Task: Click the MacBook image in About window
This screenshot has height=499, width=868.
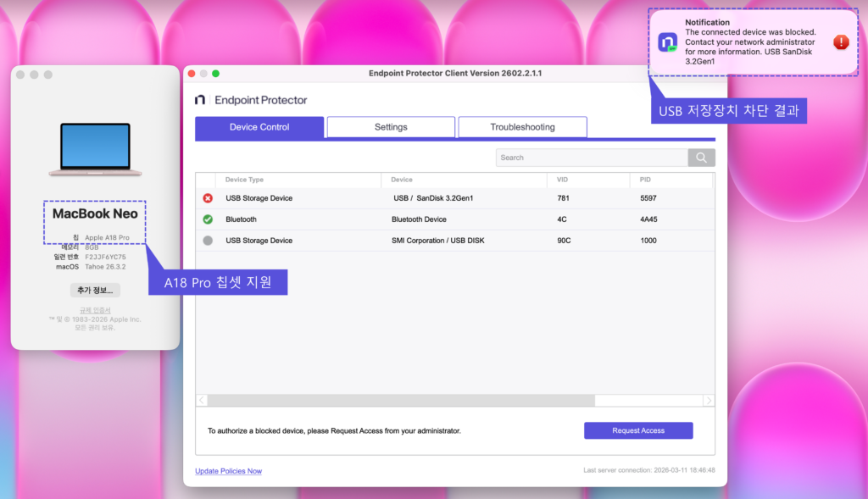Action: point(95,150)
